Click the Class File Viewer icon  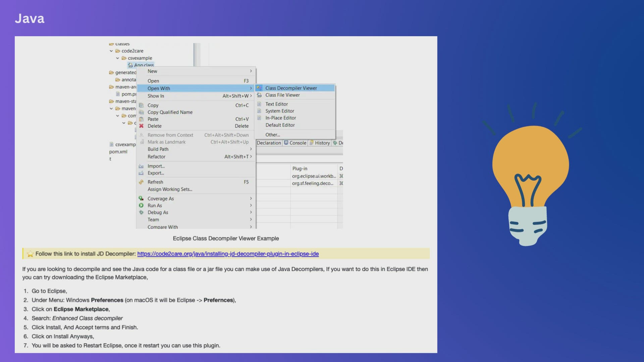click(259, 95)
